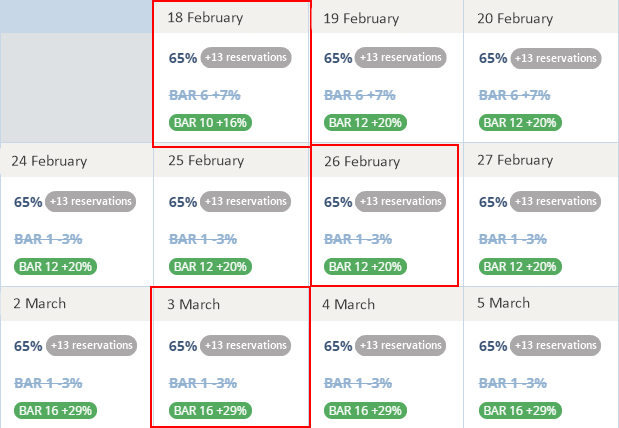Click the struck-through BAR 6 +7% on 19 February

click(360, 95)
